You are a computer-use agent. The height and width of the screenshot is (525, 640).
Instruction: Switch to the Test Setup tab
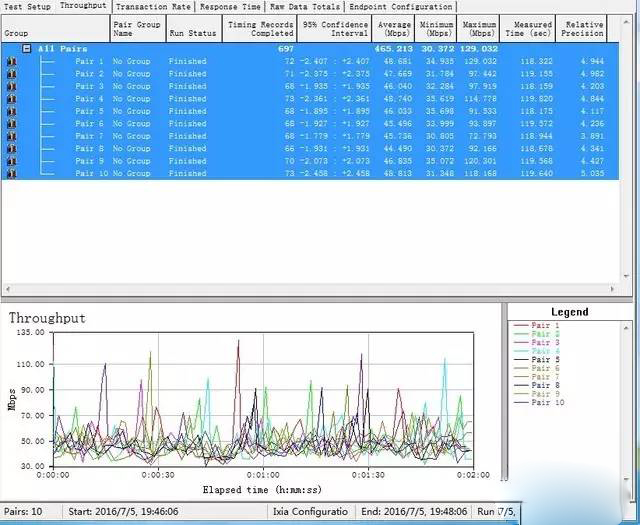pyautogui.click(x=26, y=6)
